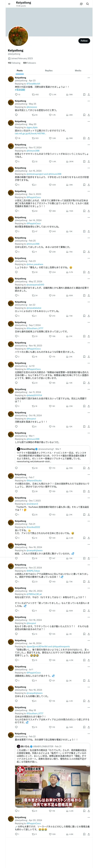Repost the May 20 reply to @geo_diplo
98x868 pixels.
[33, 138]
